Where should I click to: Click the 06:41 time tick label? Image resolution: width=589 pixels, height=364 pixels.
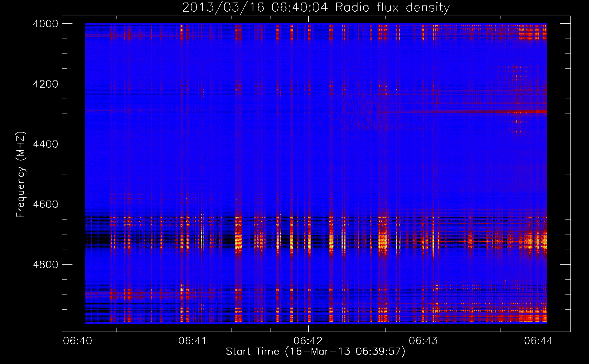click(x=193, y=341)
